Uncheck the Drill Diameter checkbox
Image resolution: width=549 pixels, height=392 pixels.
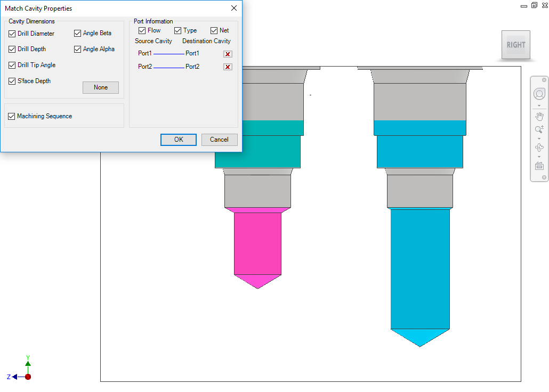coord(12,34)
